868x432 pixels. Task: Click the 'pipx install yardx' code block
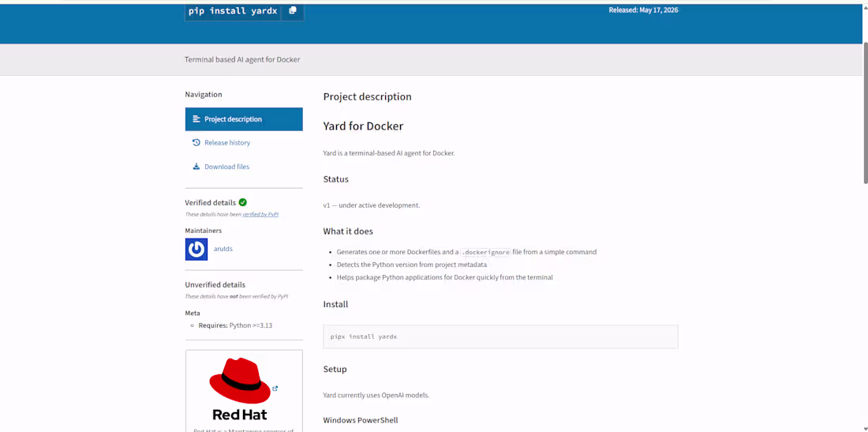tap(500, 336)
